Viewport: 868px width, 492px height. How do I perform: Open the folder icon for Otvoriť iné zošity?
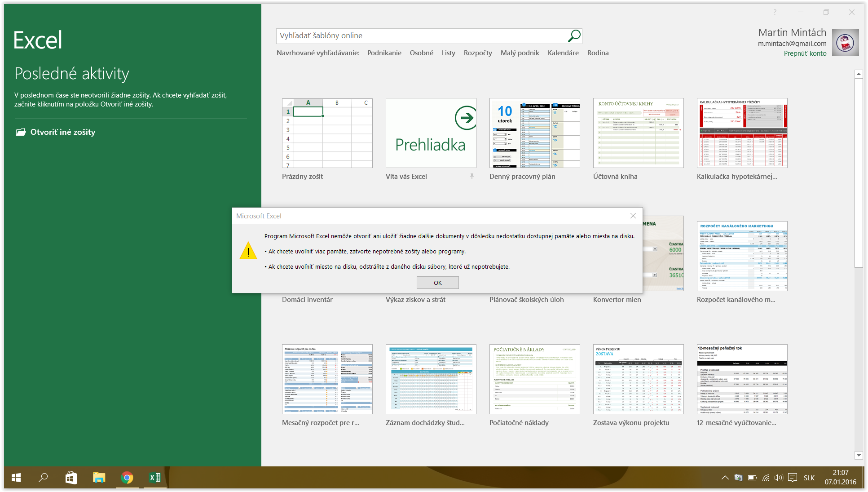pyautogui.click(x=21, y=132)
